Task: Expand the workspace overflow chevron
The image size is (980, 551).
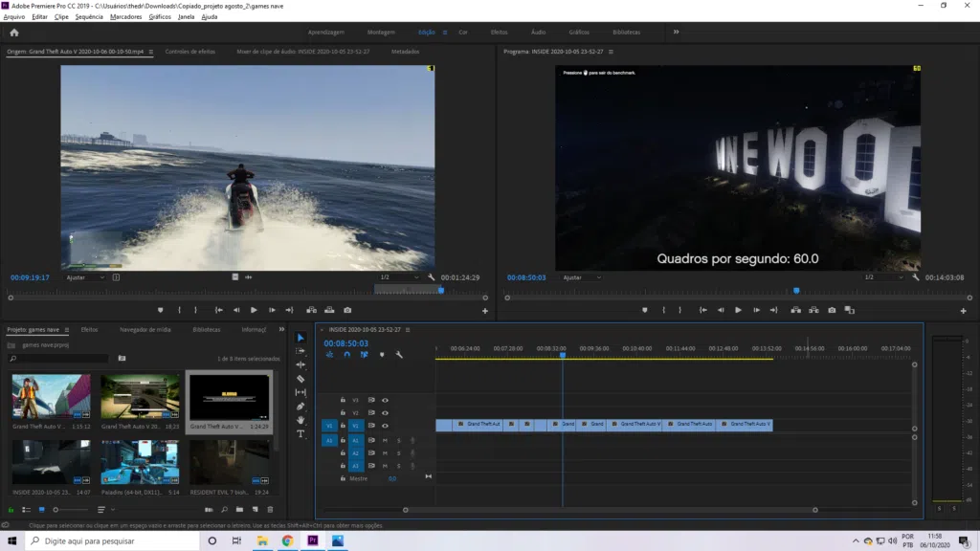Action: pyautogui.click(x=676, y=32)
